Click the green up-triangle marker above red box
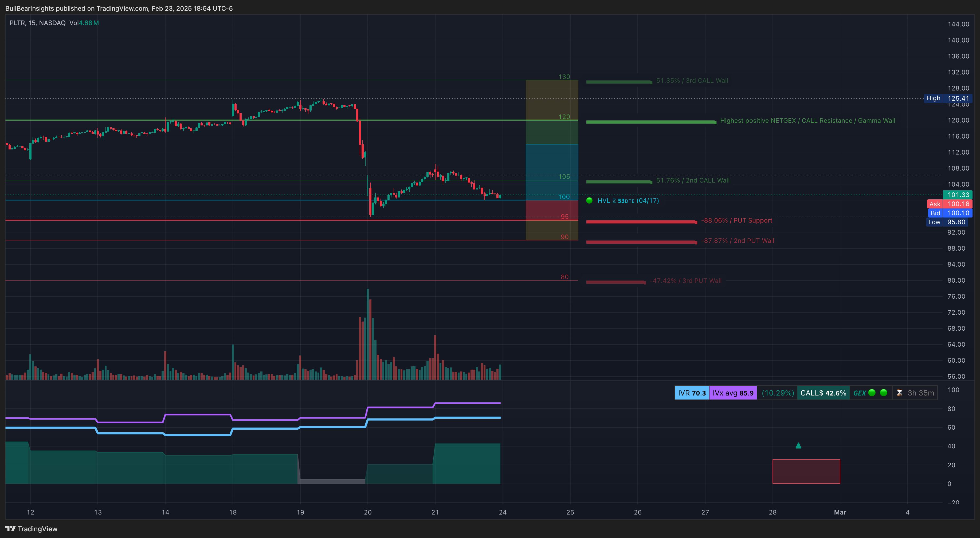 click(798, 445)
